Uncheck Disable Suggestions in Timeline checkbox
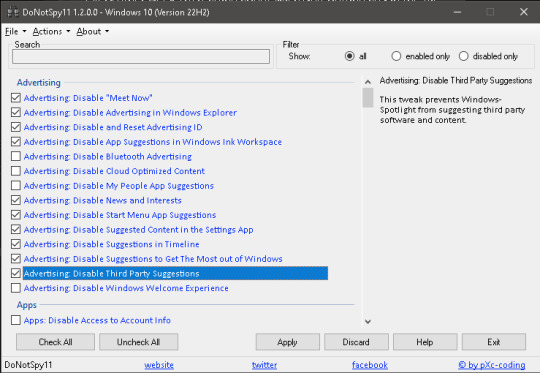Viewport: 540px width, 373px height. coord(16,244)
